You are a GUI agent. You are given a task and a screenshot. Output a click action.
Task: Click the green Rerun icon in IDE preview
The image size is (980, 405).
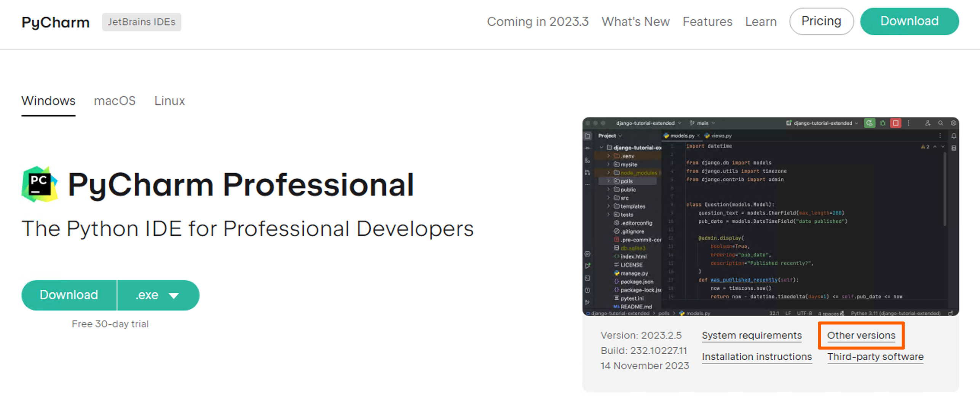point(869,123)
